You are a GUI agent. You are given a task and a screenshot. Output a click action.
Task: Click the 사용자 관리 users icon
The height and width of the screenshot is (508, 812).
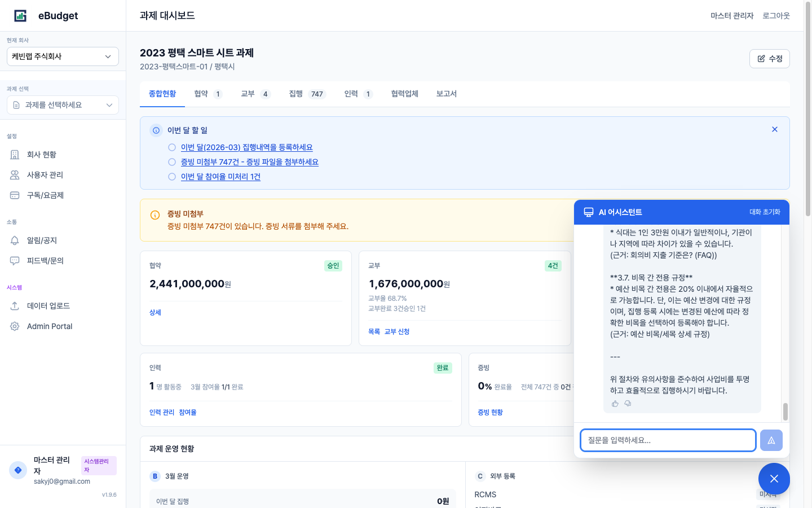[14, 174]
